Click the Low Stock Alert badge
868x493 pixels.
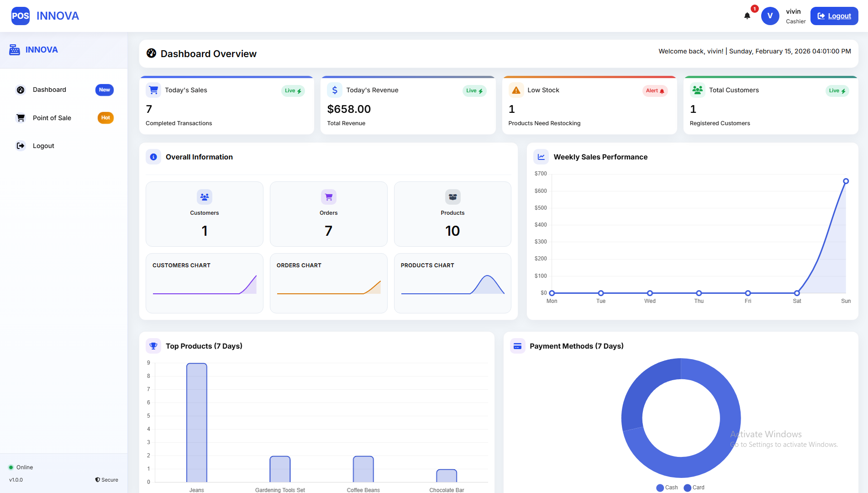(x=655, y=90)
